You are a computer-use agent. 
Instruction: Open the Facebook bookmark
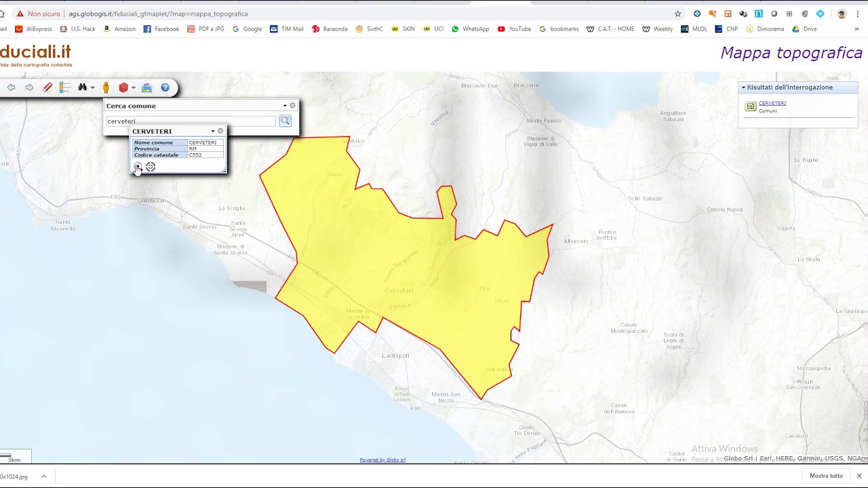(161, 29)
